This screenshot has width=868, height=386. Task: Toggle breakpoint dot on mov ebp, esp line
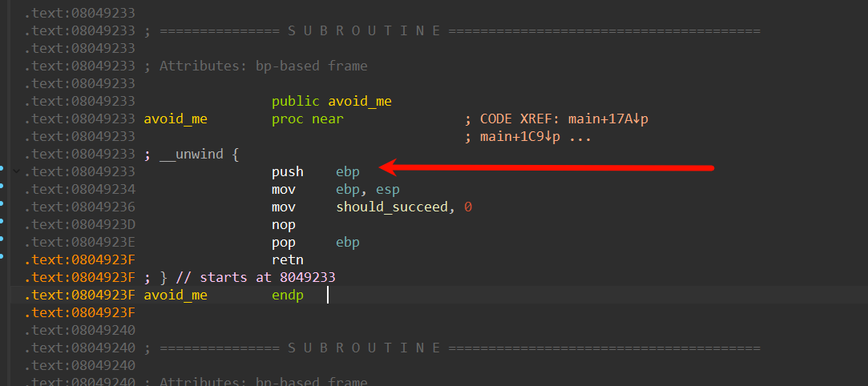click(x=2, y=185)
